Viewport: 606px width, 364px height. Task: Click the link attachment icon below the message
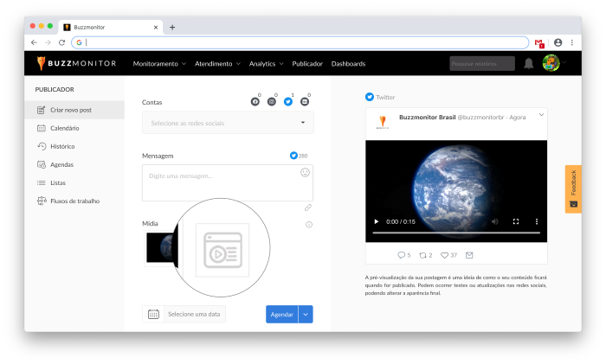307,208
